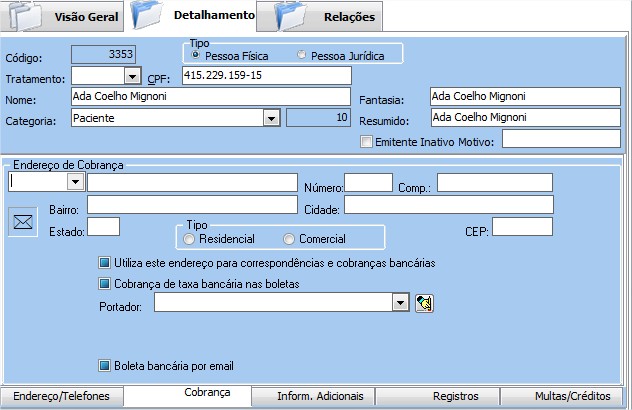Expand the Categoria dropdown list
The width and height of the screenshot is (632, 410).
pos(270,118)
